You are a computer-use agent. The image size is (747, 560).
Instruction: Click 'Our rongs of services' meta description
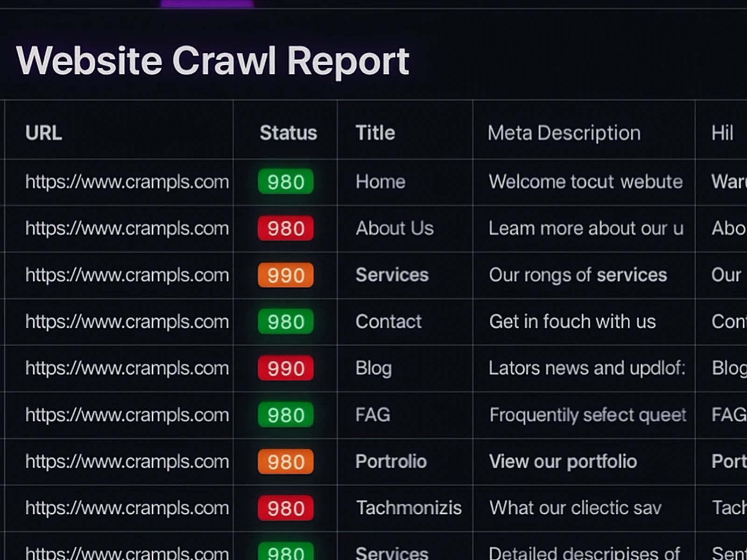578,275
